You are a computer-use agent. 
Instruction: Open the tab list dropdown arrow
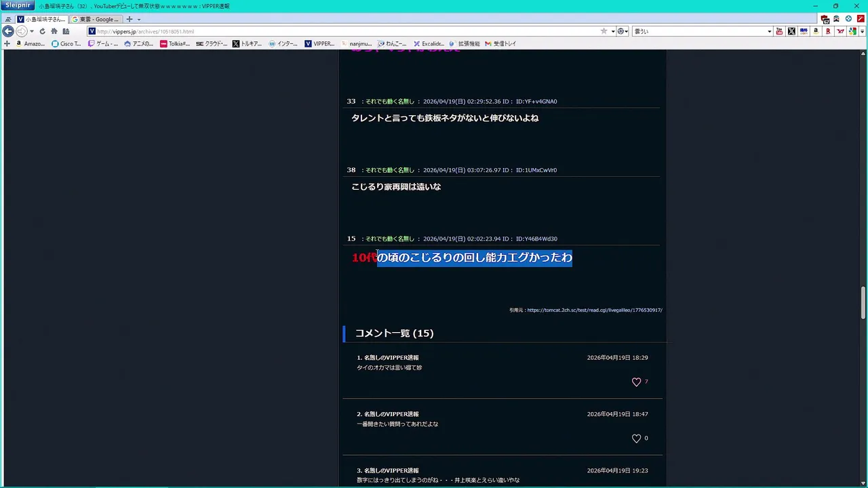139,19
